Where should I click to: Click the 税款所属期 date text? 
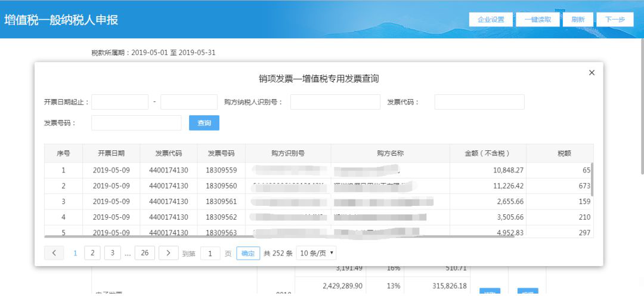[x=153, y=53]
